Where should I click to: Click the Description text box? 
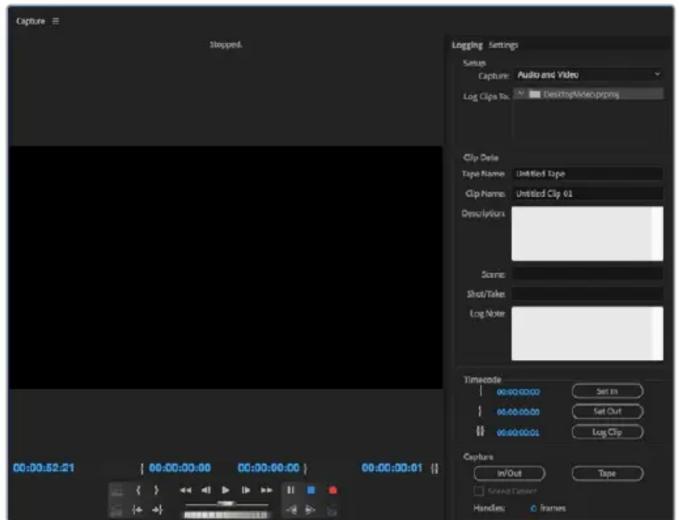click(x=587, y=233)
